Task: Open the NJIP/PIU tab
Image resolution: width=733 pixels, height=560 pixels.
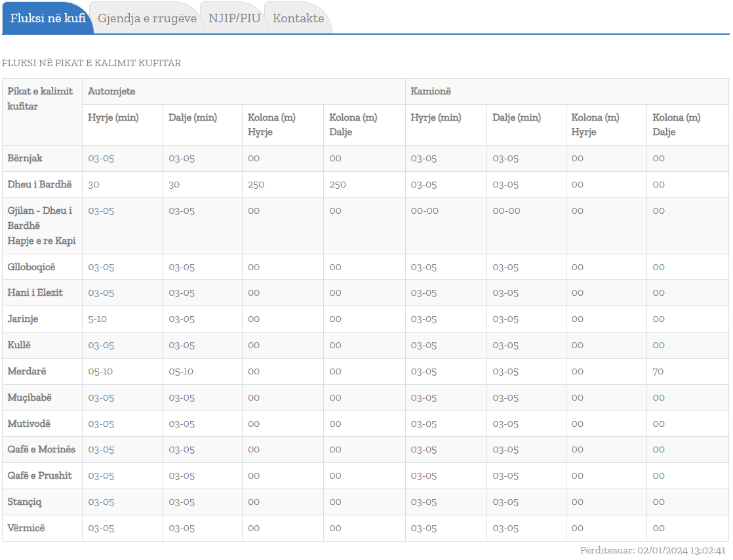Action: pos(234,18)
